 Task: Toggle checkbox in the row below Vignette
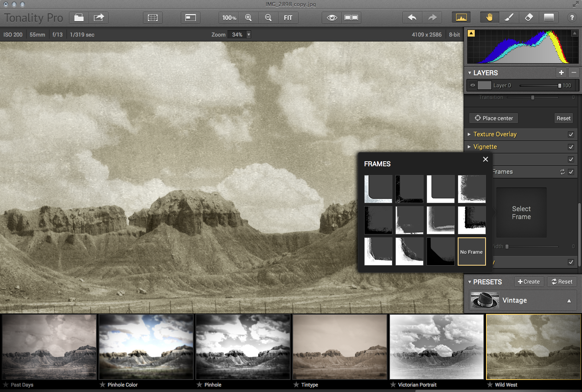pyautogui.click(x=571, y=159)
